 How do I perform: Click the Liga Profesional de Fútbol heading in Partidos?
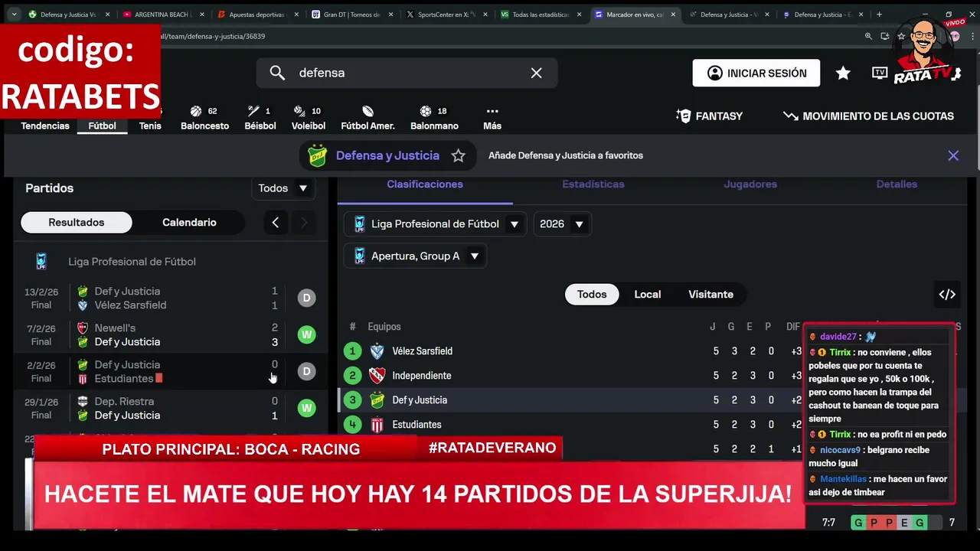pyautogui.click(x=132, y=262)
